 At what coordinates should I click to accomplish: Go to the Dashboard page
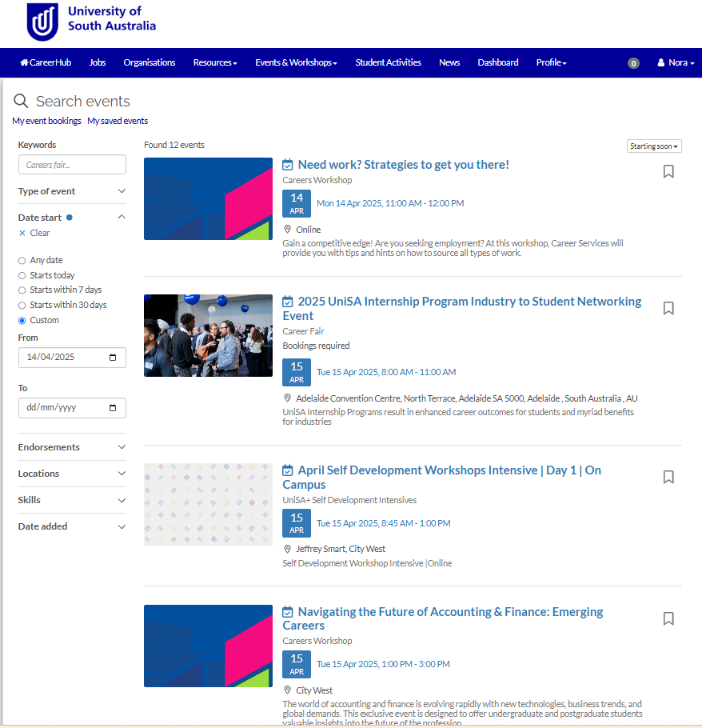click(x=498, y=62)
